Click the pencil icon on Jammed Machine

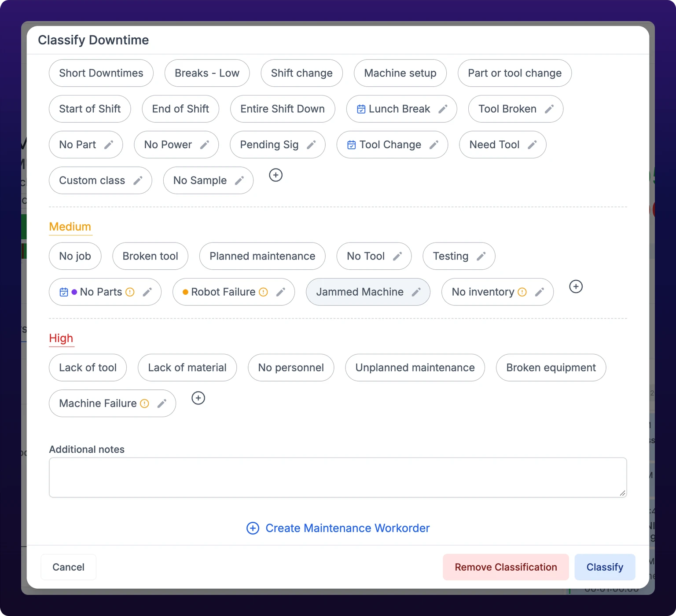point(416,292)
